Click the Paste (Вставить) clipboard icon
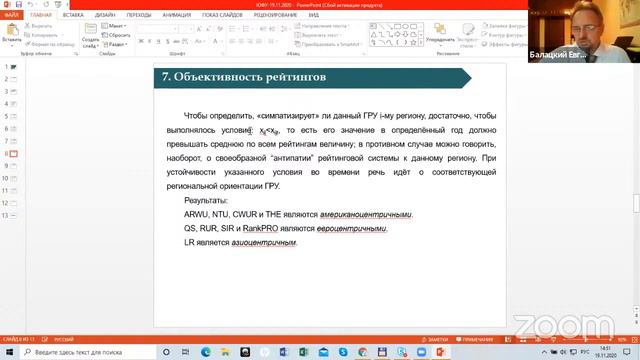 click(12, 30)
